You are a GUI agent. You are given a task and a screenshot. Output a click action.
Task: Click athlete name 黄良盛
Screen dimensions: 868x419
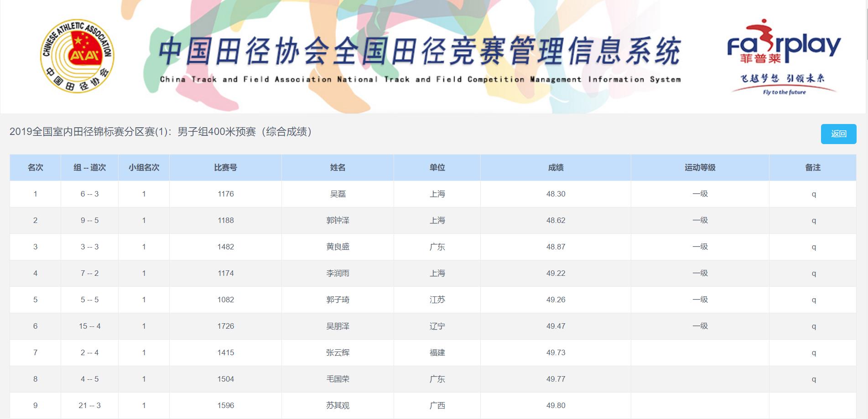click(338, 247)
